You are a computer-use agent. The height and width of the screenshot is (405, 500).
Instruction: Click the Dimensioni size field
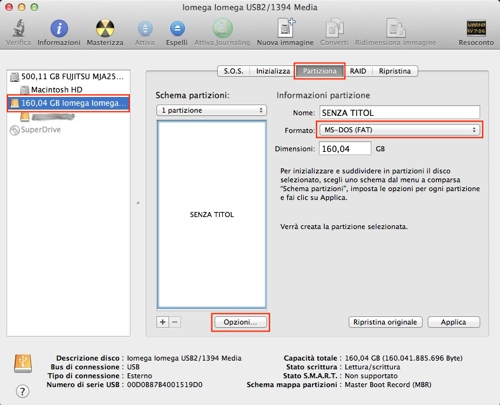(345, 149)
